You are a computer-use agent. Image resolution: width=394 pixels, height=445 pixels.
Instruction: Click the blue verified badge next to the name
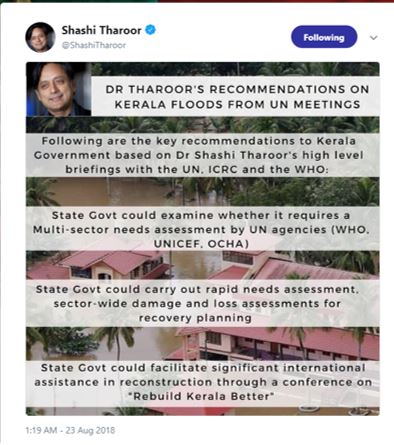pos(151,30)
